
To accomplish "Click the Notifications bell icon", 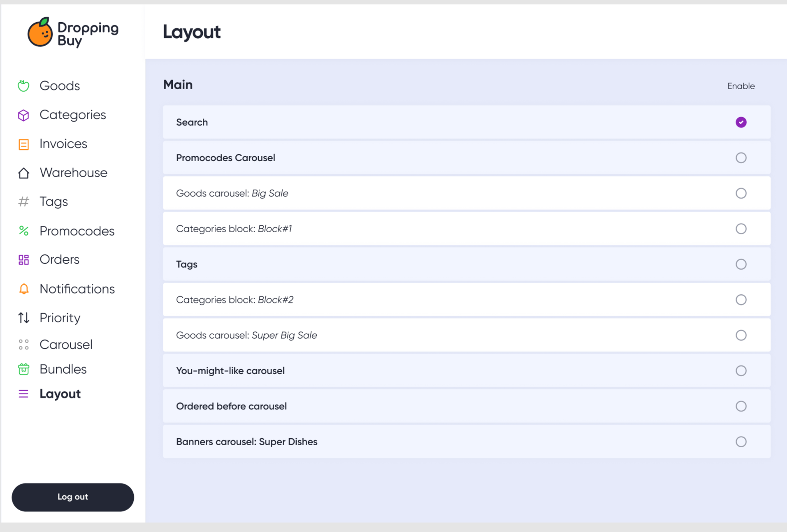I will [23, 289].
